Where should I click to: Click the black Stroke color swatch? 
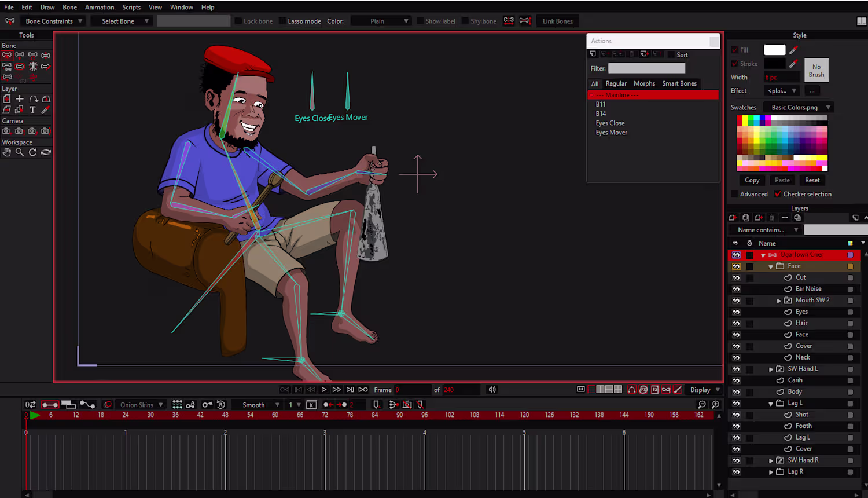775,64
